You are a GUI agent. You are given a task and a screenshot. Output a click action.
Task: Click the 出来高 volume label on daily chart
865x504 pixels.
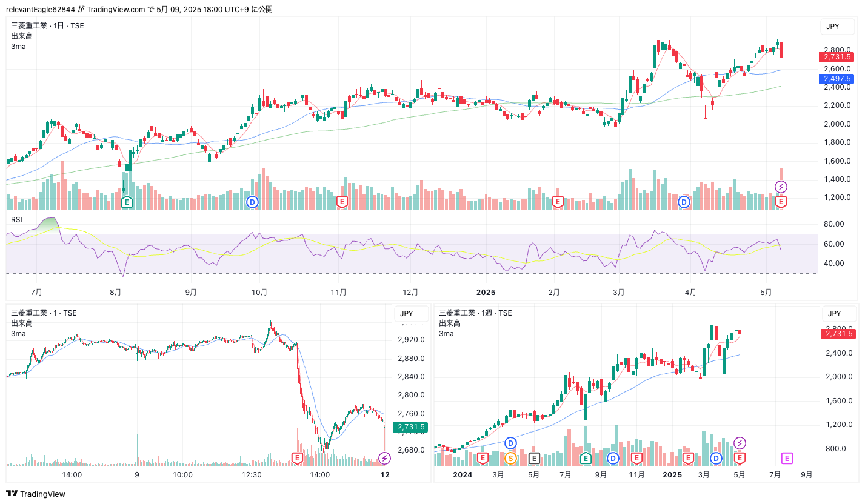(22, 36)
